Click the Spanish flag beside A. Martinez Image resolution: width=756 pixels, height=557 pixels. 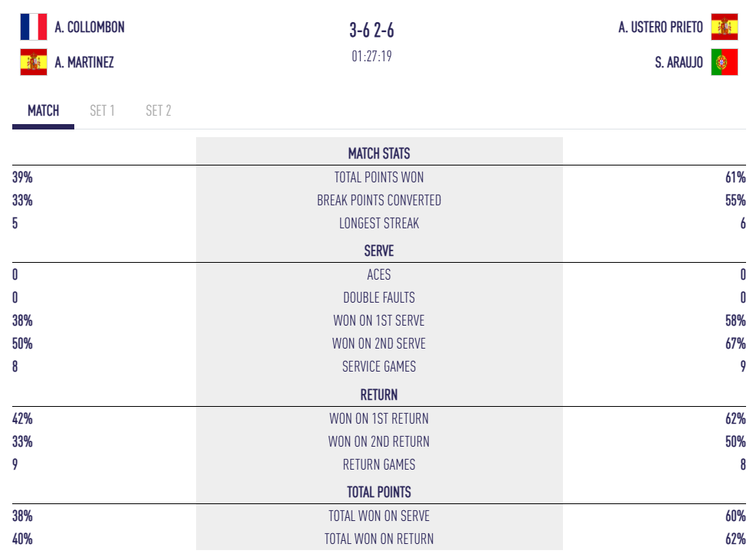pyautogui.click(x=34, y=62)
